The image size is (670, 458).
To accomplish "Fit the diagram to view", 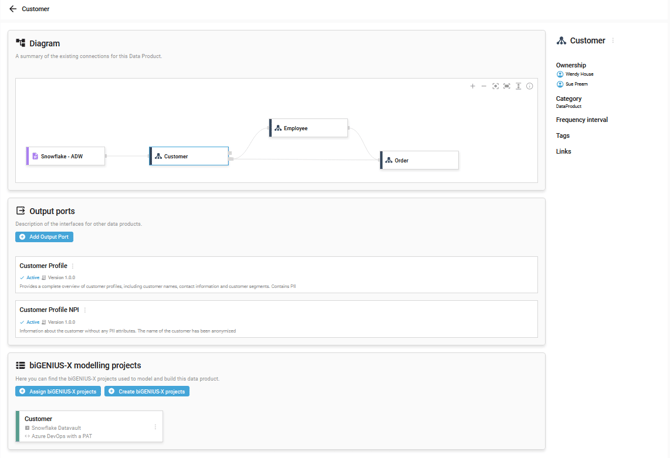I will tap(496, 86).
